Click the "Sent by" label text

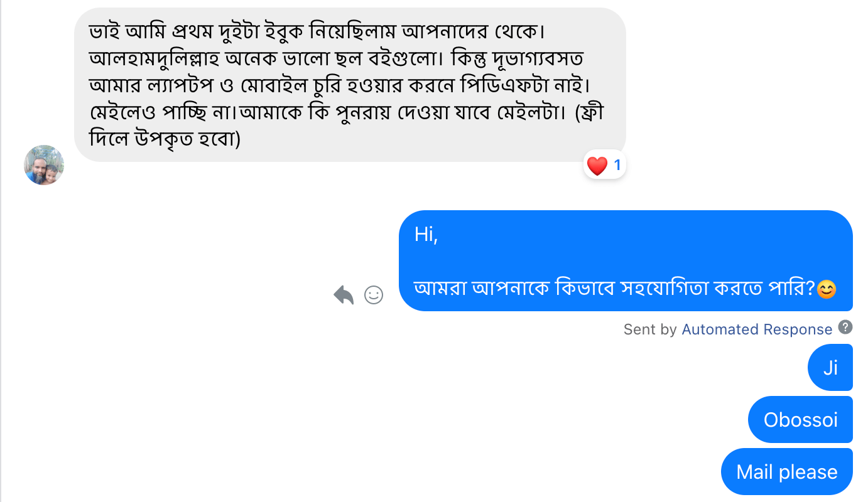(650, 329)
